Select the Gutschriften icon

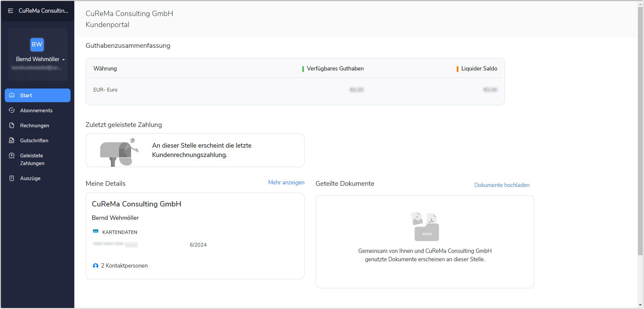12,140
